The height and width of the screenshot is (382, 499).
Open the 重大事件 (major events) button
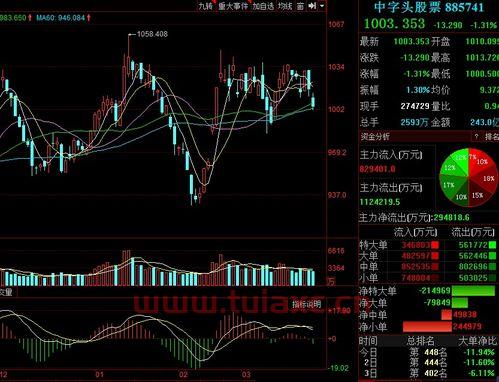pos(233,6)
